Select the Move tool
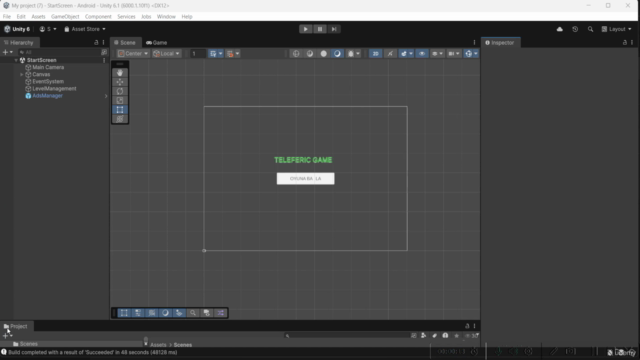This screenshot has height=360, width=640. [x=120, y=82]
